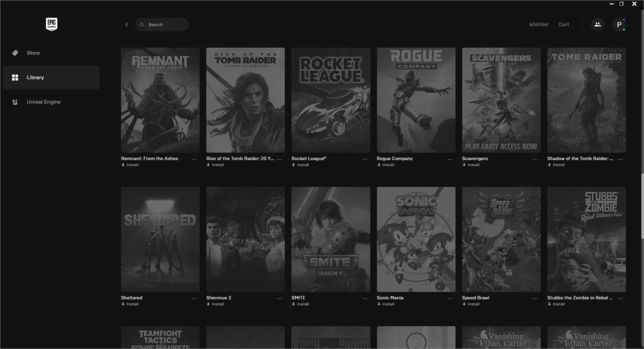Viewport: 644px width, 349px height.
Task: Open more options for Rocket League
Action: click(x=365, y=159)
